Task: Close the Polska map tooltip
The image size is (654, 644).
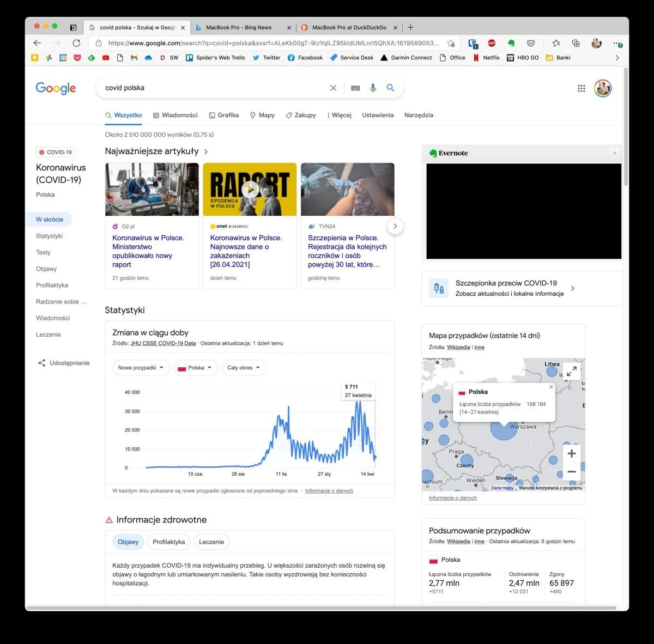Action: pyautogui.click(x=551, y=387)
